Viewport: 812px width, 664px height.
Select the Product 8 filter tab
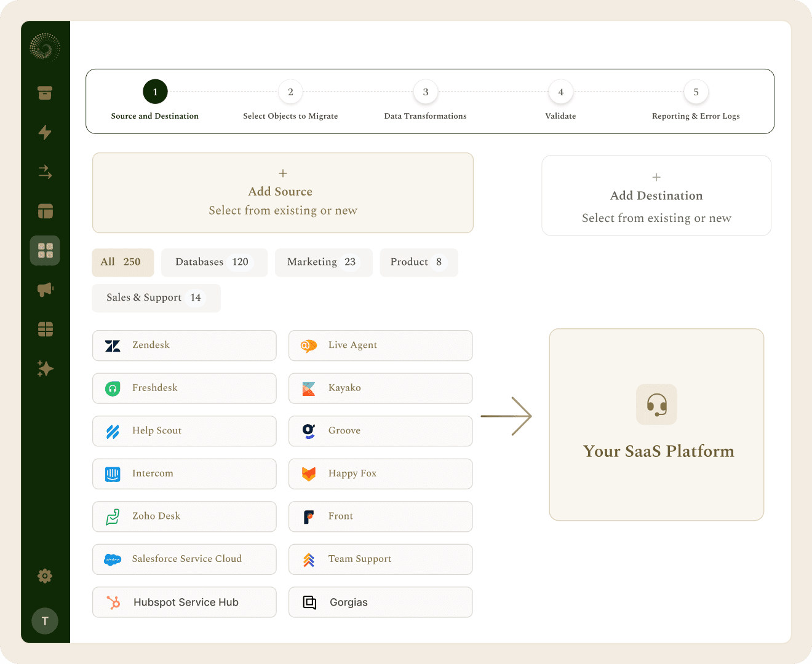(419, 263)
